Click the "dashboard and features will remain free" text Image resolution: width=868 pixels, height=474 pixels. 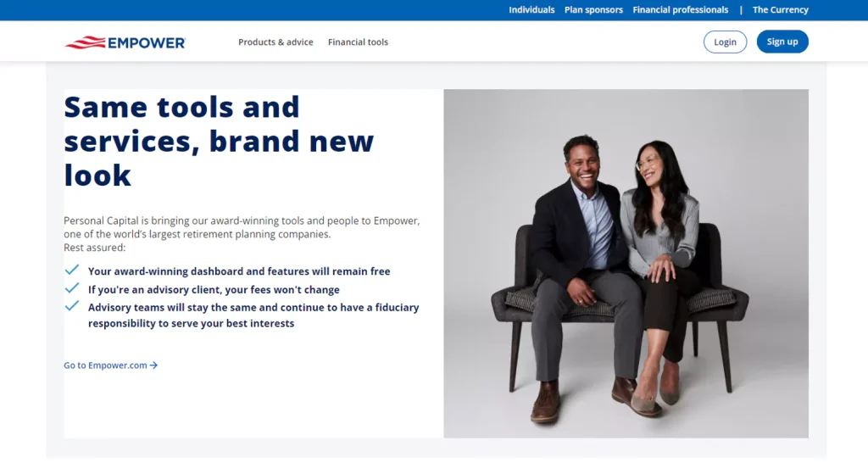239,271
